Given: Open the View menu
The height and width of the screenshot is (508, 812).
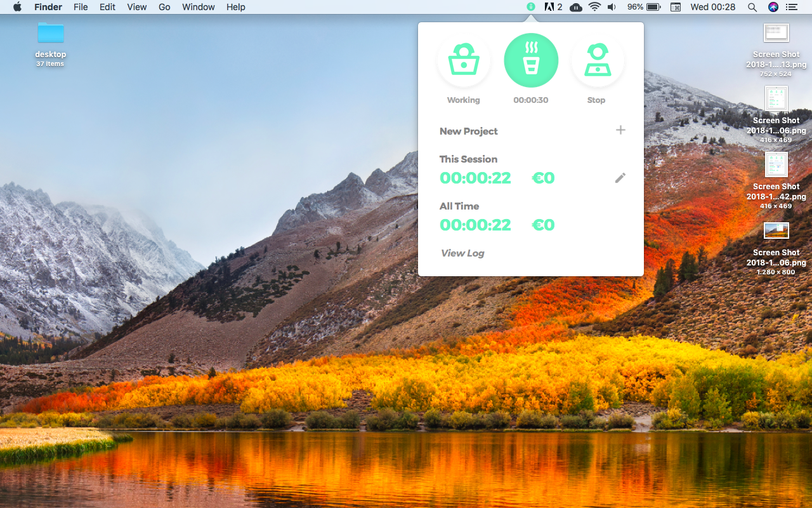Looking at the screenshot, I should [136, 7].
